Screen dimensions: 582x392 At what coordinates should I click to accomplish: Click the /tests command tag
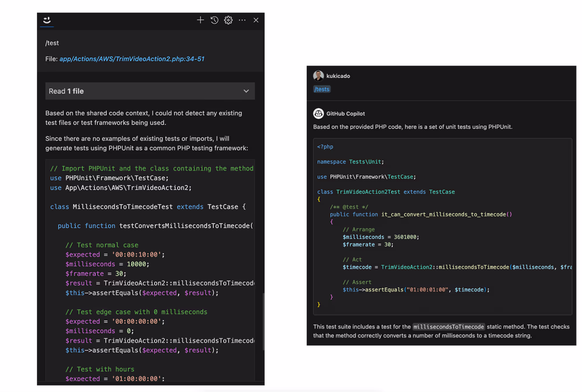coord(322,89)
